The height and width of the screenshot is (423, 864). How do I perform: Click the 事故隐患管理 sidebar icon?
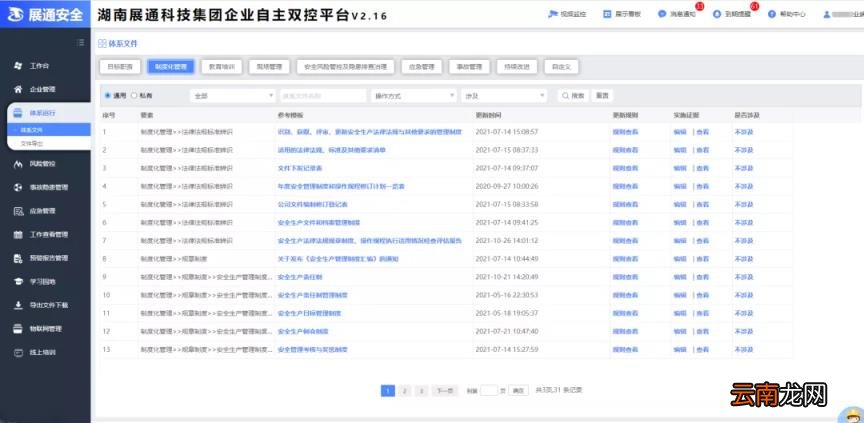(18, 187)
